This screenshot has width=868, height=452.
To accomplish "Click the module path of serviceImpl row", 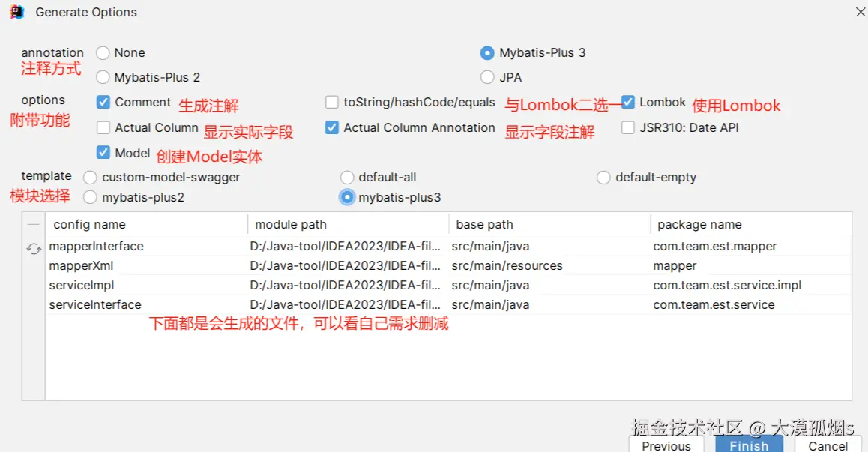I will [346, 286].
